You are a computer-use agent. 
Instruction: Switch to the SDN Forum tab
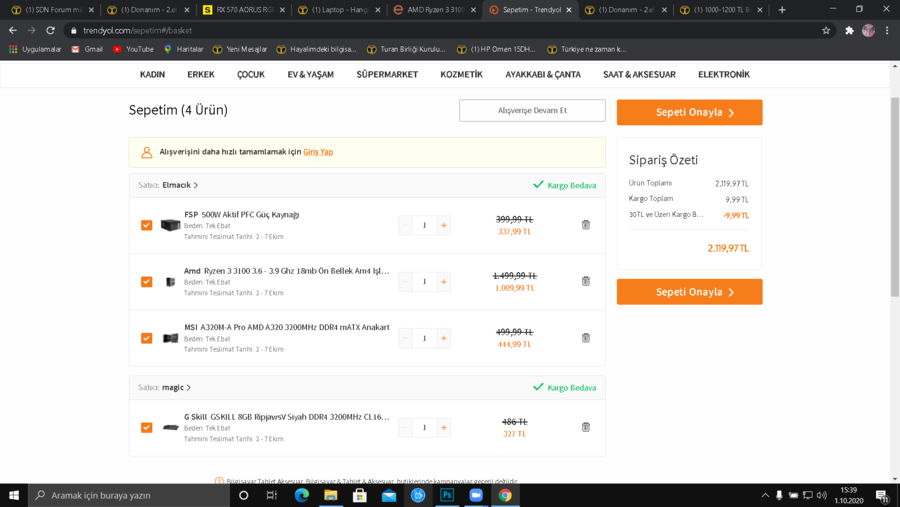(x=53, y=10)
